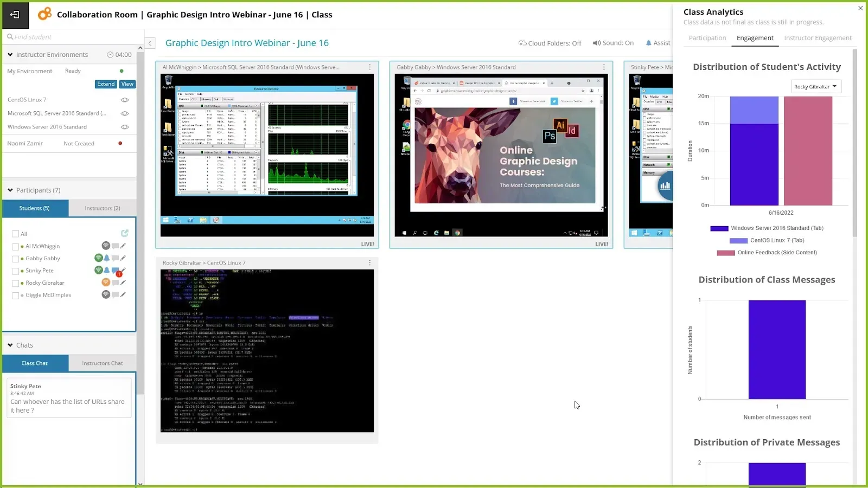Screen dimensions: 868x488
Task: Switch to Students (5) tab
Action: (x=35, y=208)
